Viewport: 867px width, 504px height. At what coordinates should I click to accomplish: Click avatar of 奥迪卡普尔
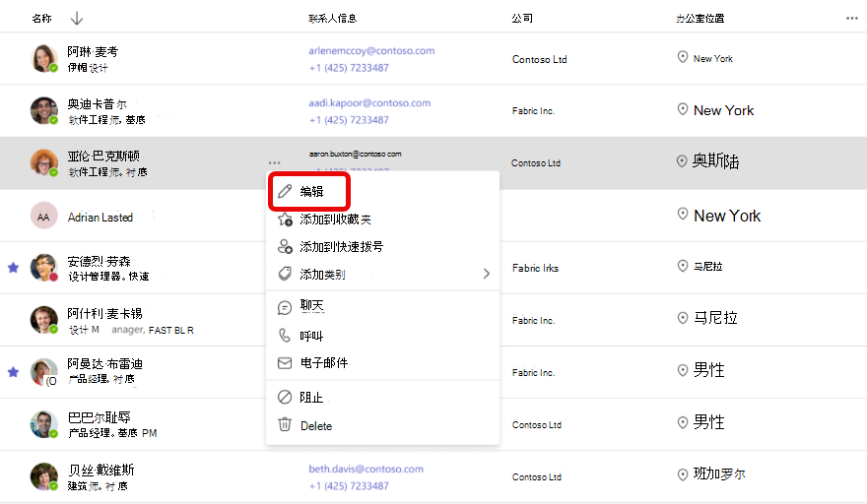[x=44, y=110]
